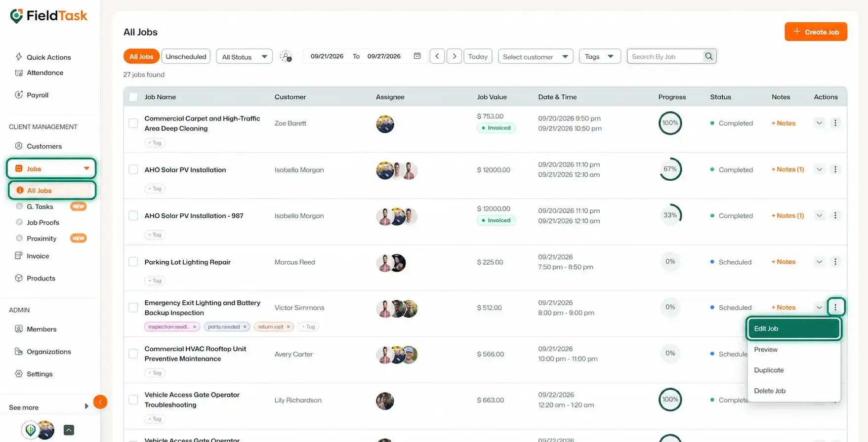The image size is (868, 442).
Task: Click the Search By Job field
Action: pyautogui.click(x=666, y=56)
